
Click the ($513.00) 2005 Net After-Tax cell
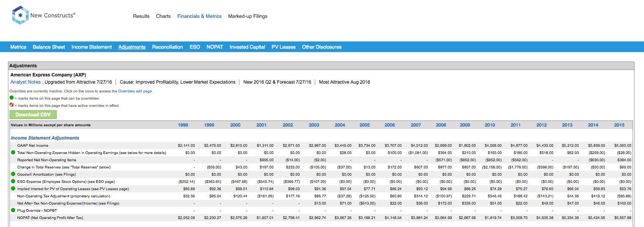coord(367,203)
